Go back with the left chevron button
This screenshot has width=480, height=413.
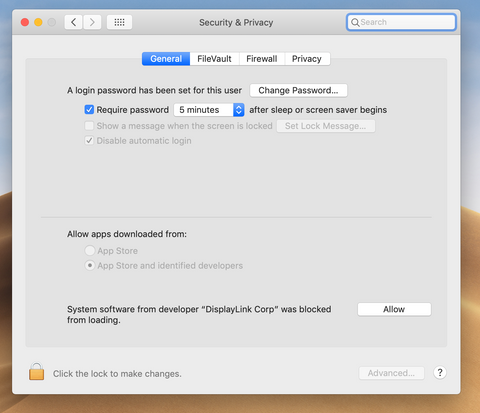click(x=73, y=22)
